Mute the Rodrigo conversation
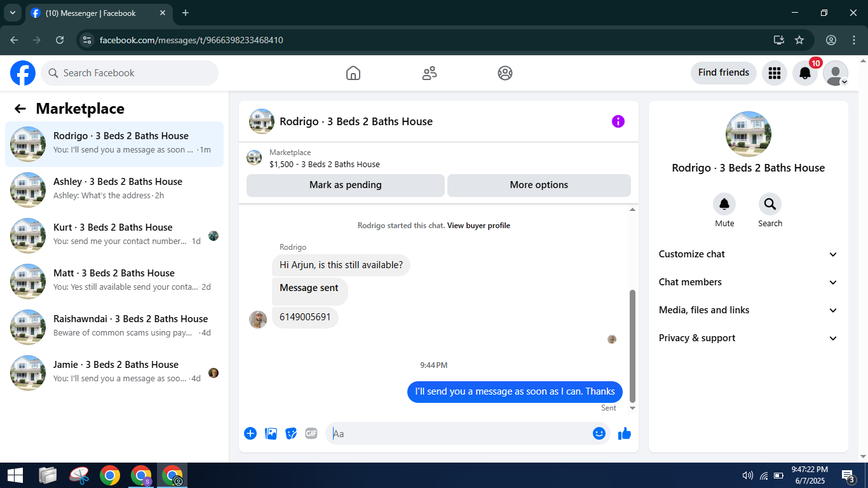The width and height of the screenshot is (868, 488). tap(724, 204)
